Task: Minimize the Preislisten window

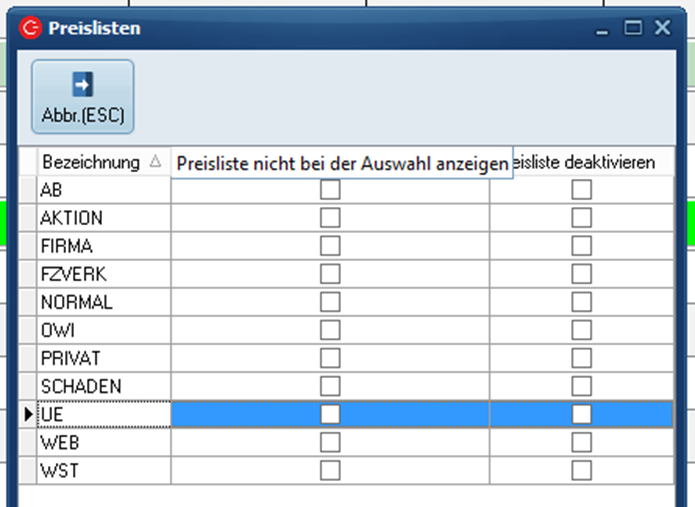Action: click(602, 28)
